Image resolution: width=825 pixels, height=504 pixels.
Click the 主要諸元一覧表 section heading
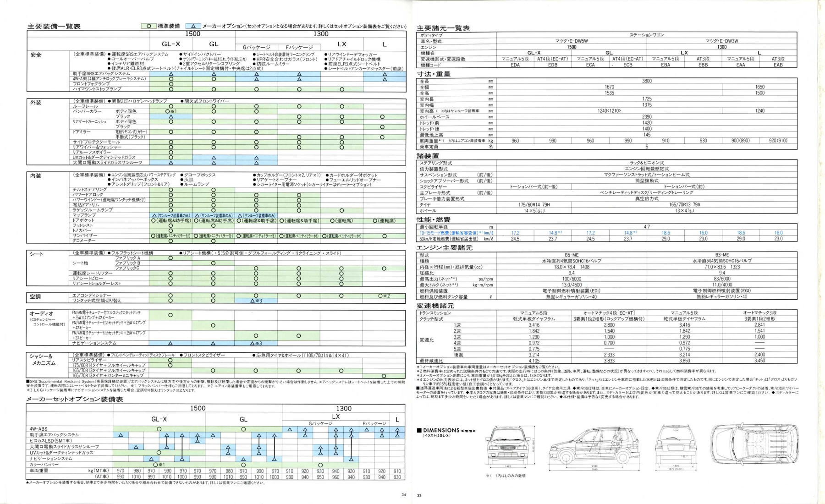coord(443,28)
